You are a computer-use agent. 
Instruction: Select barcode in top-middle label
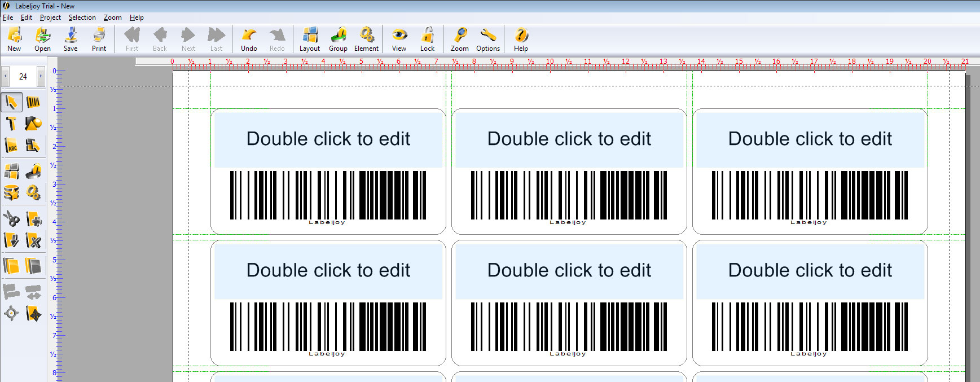click(569, 198)
